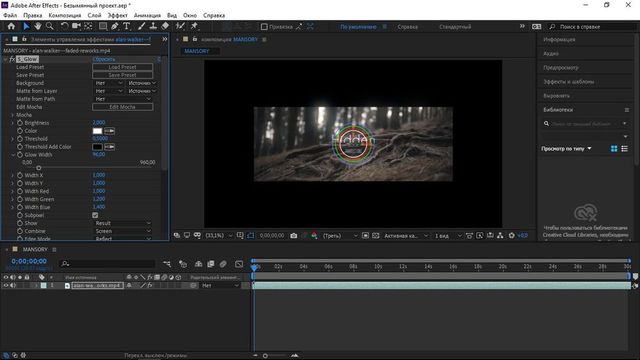Open the magnification (33,1%) dropdown
Viewport: 640px width, 360px height.
pyautogui.click(x=219, y=236)
